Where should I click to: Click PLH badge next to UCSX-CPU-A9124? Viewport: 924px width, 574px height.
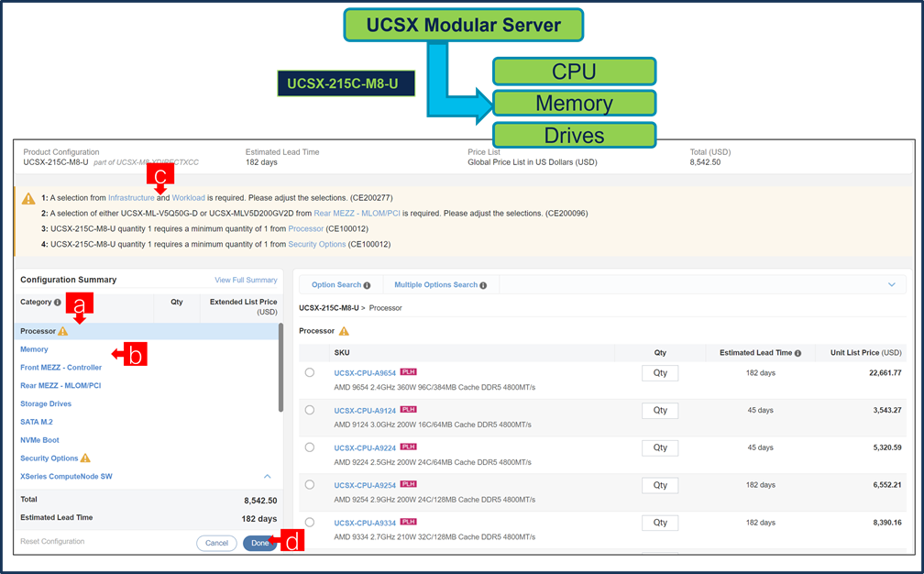[x=409, y=410]
